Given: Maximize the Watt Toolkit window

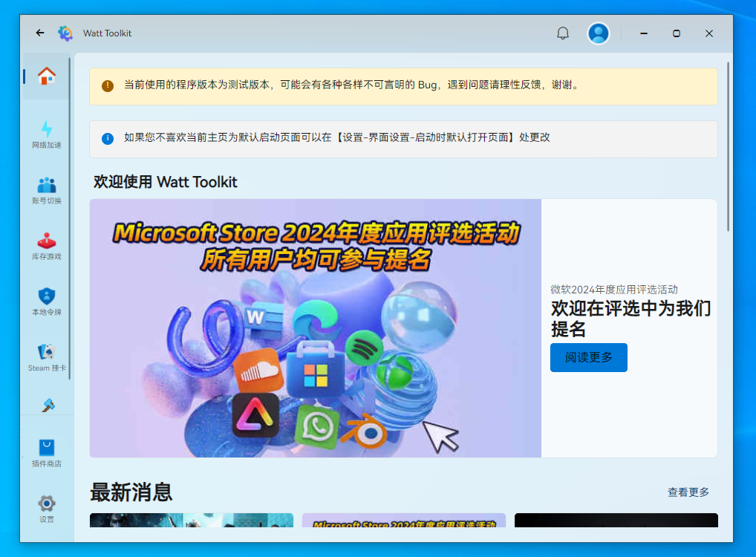Looking at the screenshot, I should pyautogui.click(x=677, y=33).
